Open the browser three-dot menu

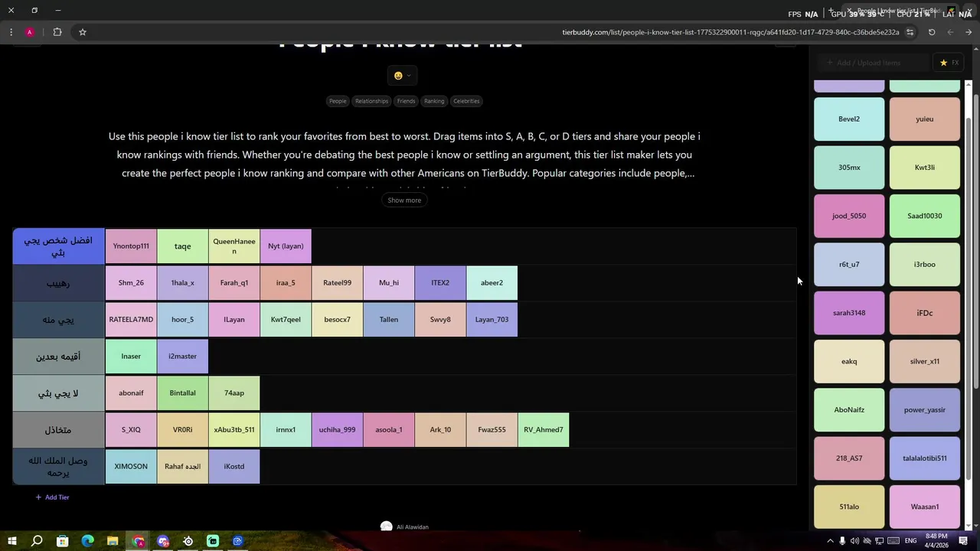[11, 32]
